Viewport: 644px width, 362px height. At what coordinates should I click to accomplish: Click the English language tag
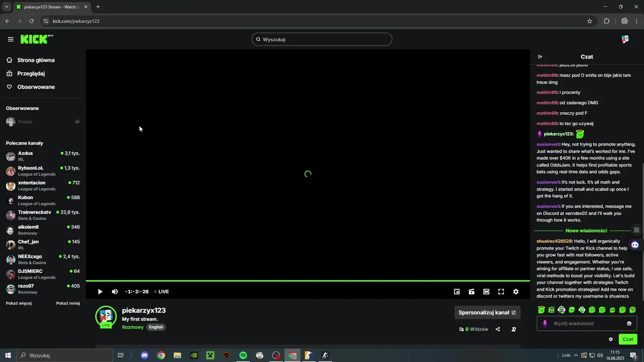tap(156, 327)
